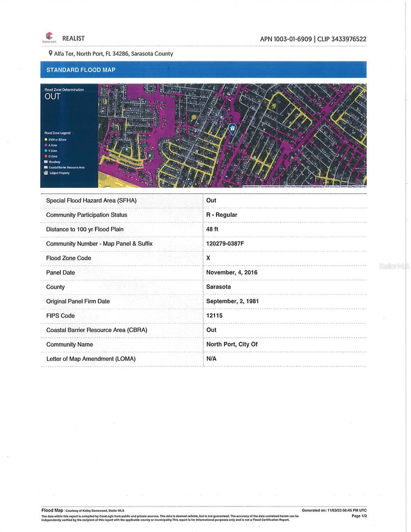
Task: Click the red D Zone legend dot
Action: point(46,156)
